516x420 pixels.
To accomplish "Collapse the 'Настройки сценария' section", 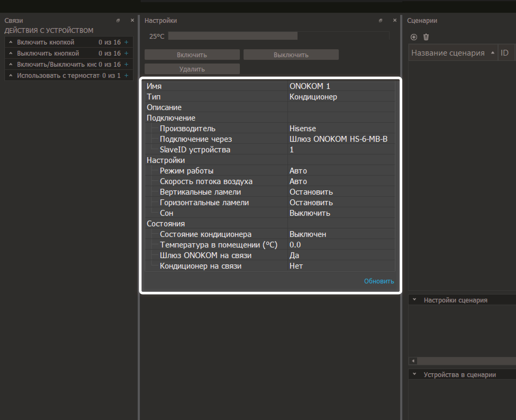I will (x=415, y=300).
